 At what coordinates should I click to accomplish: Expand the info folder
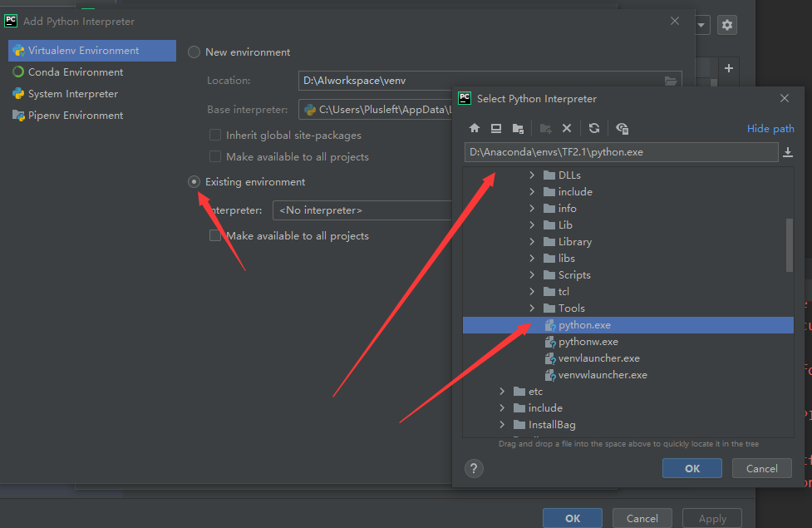click(x=532, y=209)
